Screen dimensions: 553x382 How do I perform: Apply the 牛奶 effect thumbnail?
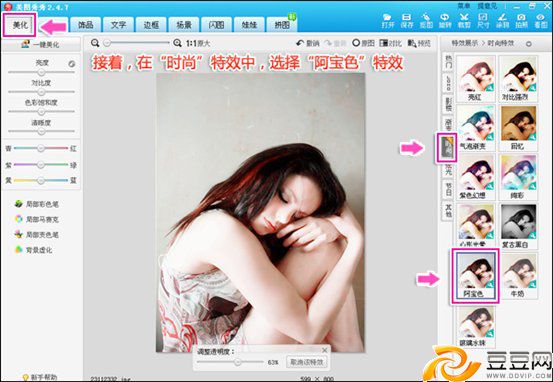[518, 276]
